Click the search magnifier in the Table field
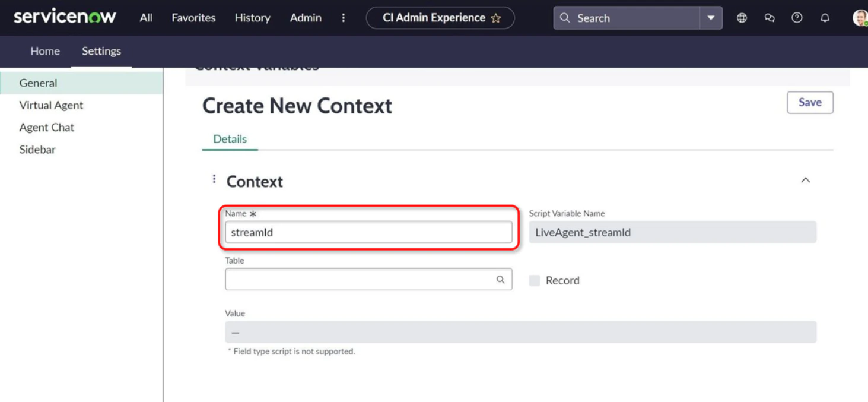 click(500, 279)
